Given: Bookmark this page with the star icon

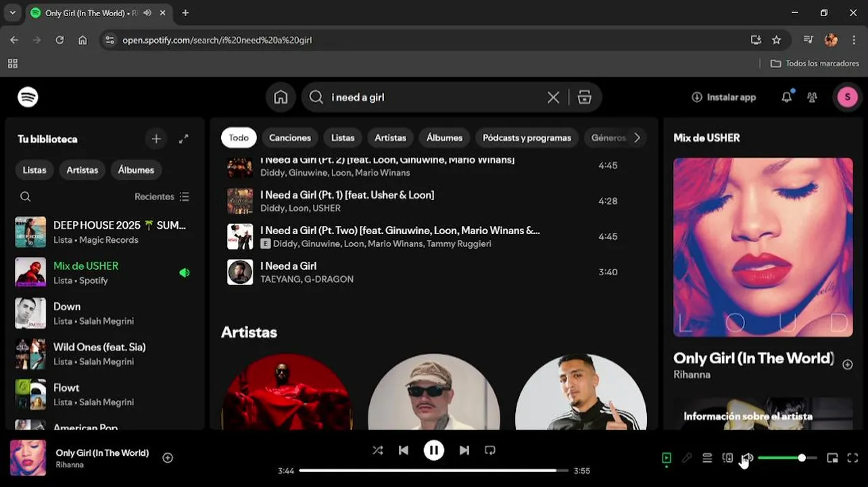Looking at the screenshot, I should (x=777, y=40).
